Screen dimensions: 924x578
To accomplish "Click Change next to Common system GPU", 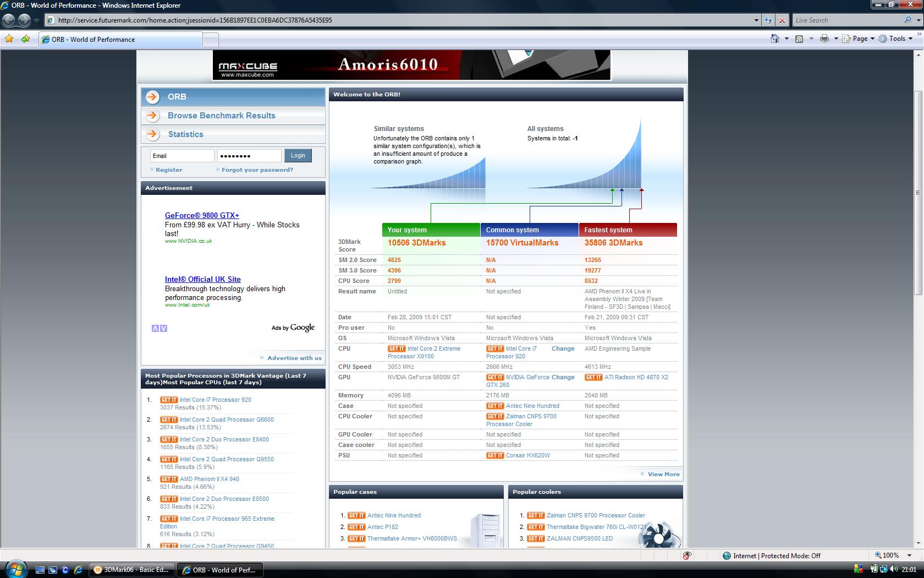I will [x=563, y=377].
